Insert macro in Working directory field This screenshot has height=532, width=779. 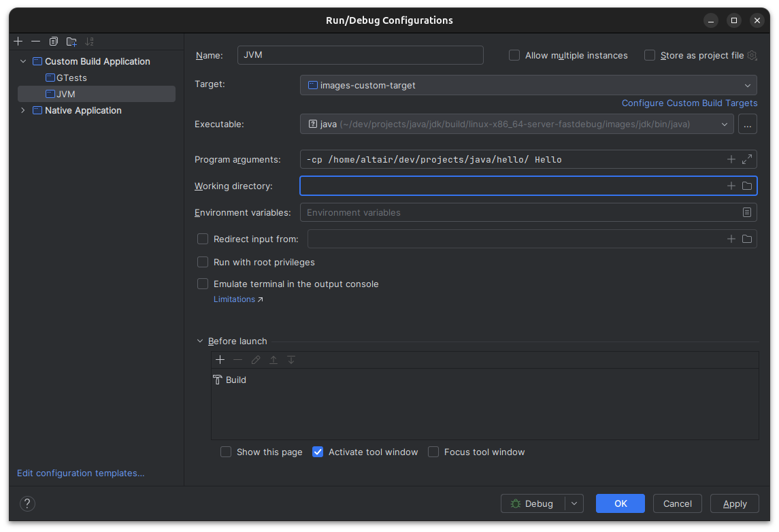(x=731, y=186)
